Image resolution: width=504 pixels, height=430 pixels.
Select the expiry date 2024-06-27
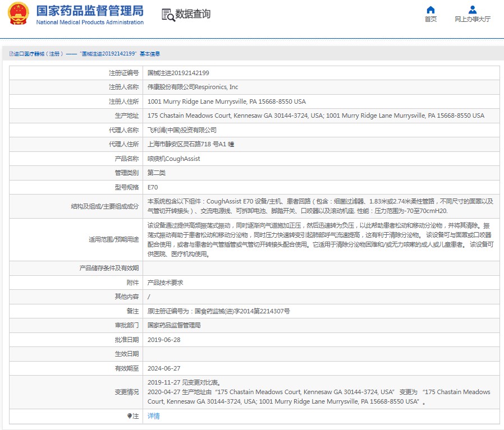coord(164,368)
